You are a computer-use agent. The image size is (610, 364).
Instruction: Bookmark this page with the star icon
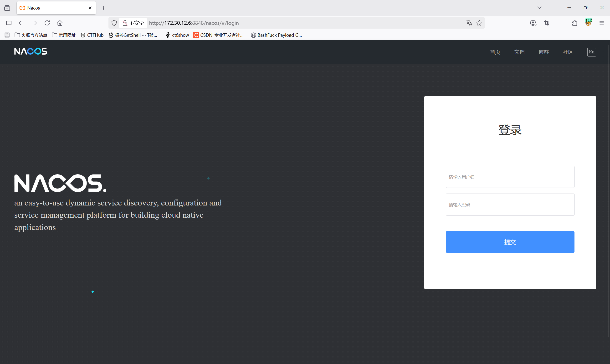click(x=479, y=23)
